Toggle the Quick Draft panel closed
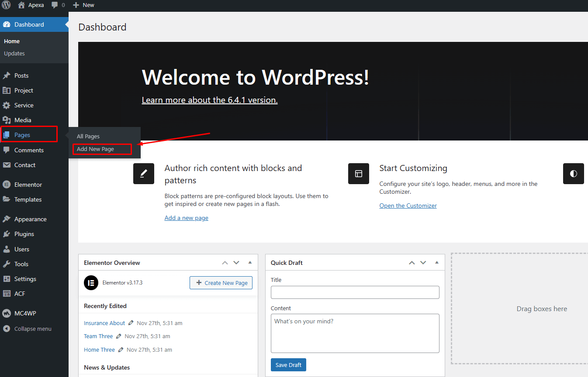The width and height of the screenshot is (588, 377). coord(436,263)
